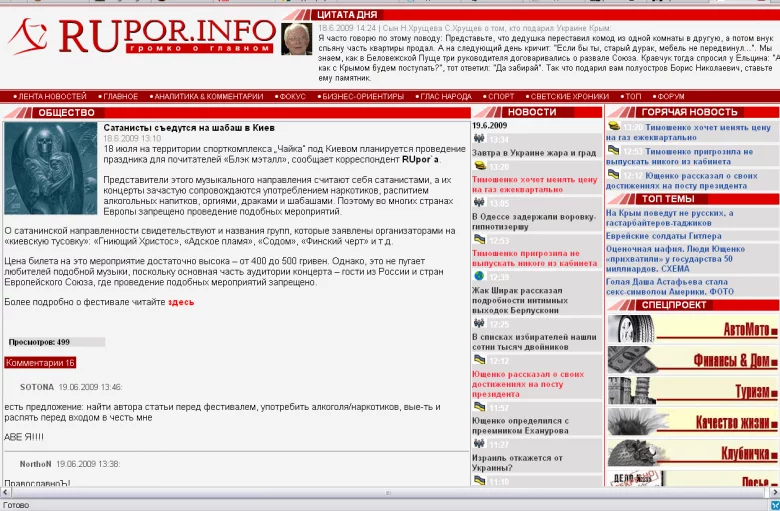Open ГЛАС НАРОДА section
The image size is (780, 511).
(x=446, y=97)
